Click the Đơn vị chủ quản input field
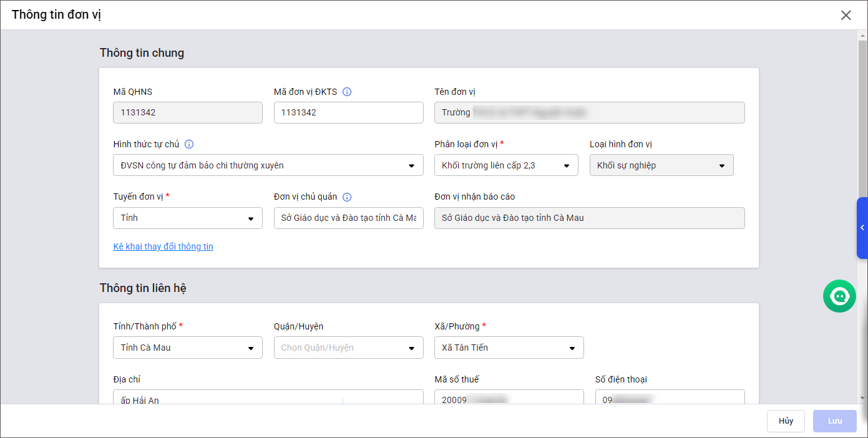868x438 pixels. pos(348,218)
